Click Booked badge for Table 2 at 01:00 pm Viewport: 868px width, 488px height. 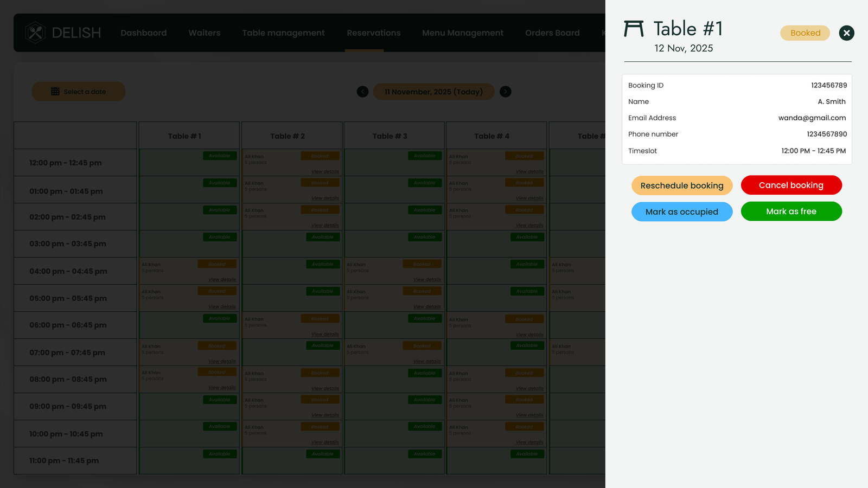point(320,183)
